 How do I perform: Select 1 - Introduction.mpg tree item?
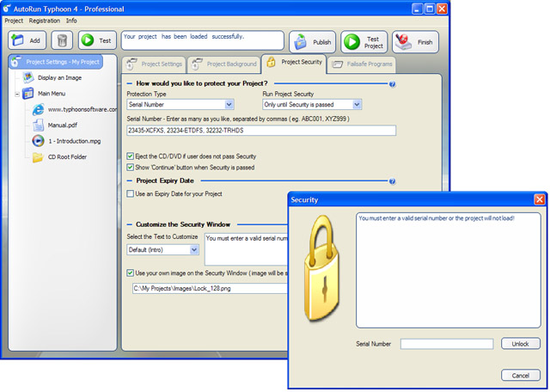75,141
